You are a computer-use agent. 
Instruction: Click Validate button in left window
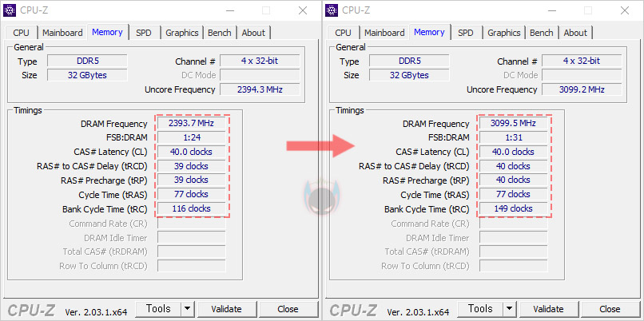[226, 309]
